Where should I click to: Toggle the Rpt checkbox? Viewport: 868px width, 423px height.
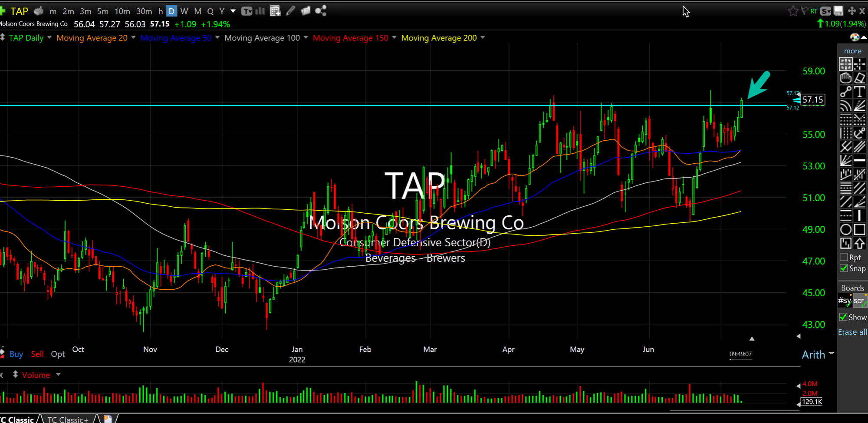tap(844, 257)
